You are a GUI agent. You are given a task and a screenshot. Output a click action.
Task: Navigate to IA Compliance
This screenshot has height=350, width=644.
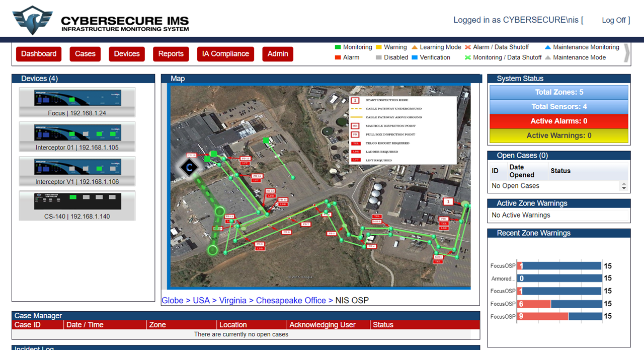coord(225,54)
